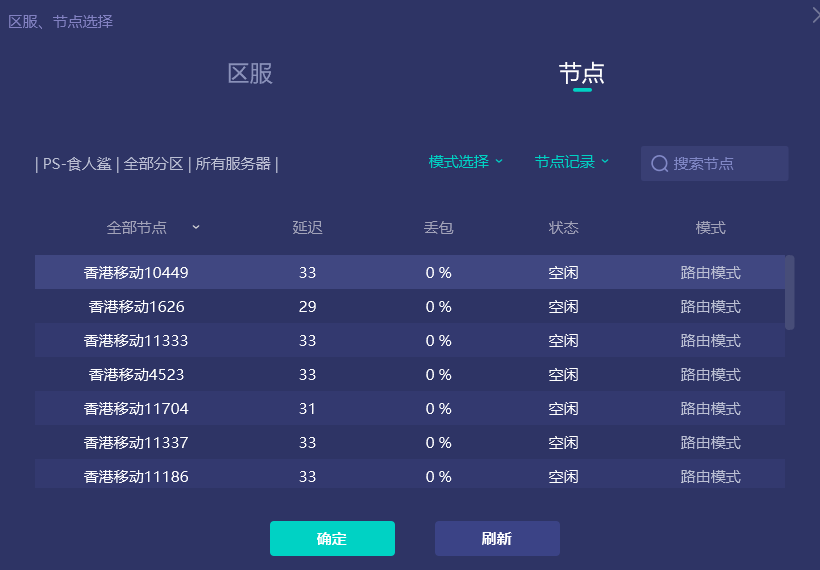Click the search magnifier icon
This screenshot has width=820, height=570.
pos(659,164)
